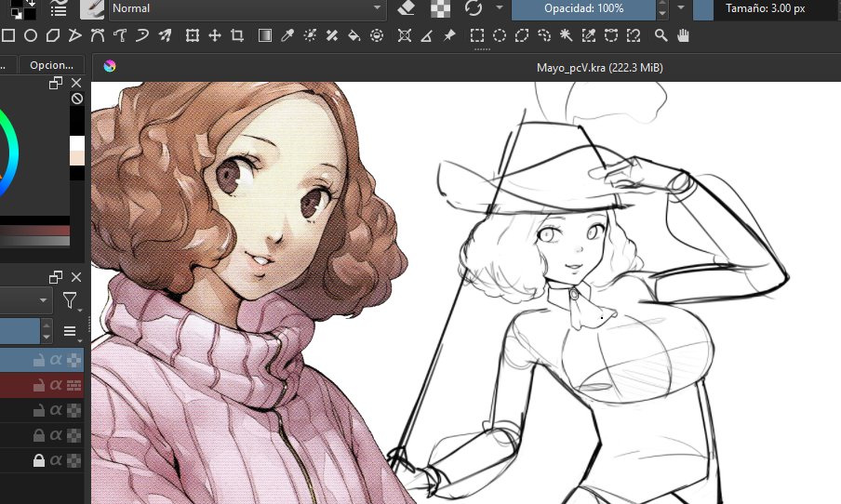
Task: Select the Fill bucket tool
Action: point(354,36)
